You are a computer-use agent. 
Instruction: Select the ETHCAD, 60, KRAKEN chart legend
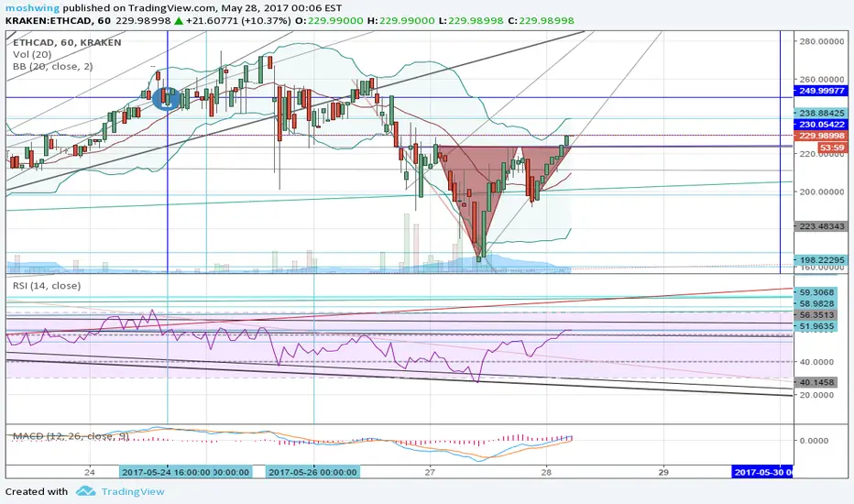point(67,42)
